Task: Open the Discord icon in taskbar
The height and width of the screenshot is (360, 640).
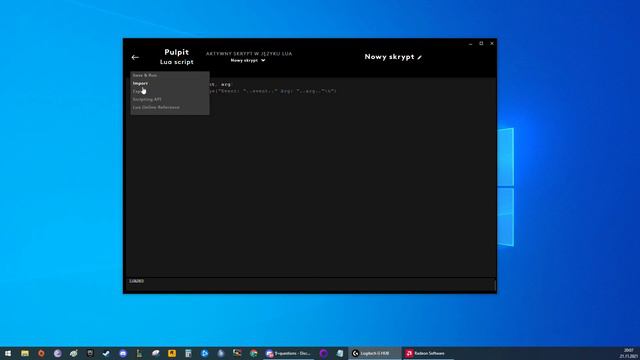Action: tap(123, 353)
